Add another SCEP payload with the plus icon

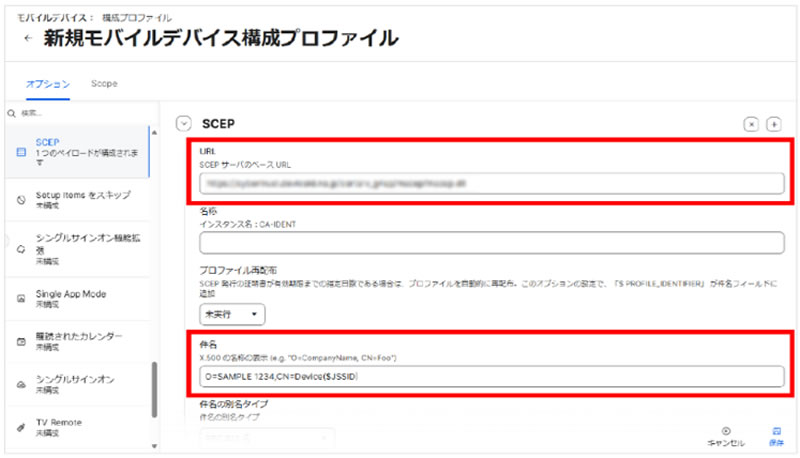click(773, 124)
